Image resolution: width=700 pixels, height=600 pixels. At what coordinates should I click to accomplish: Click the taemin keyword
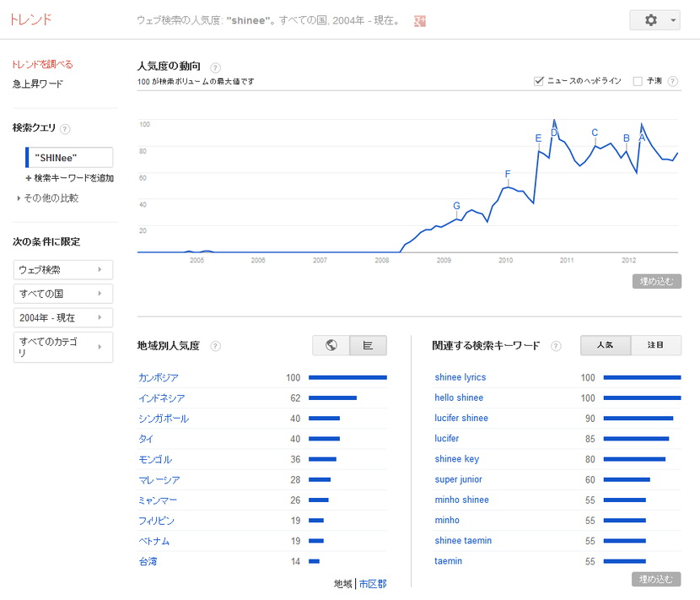tap(448, 561)
